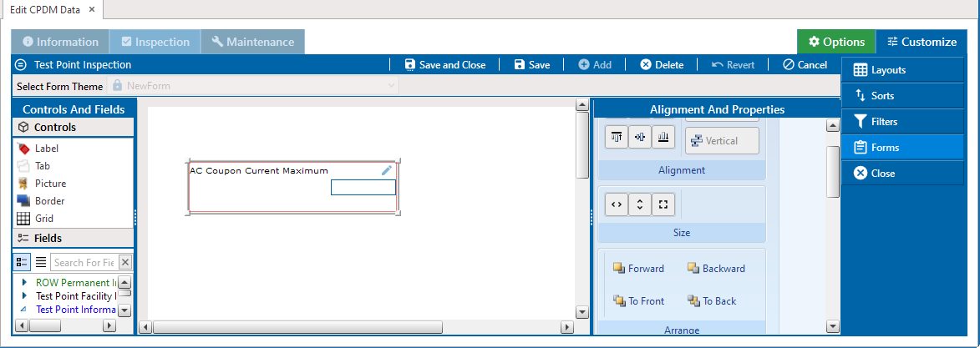Select the Picture control
Viewport: 980px width, 348px height.
click(x=50, y=184)
